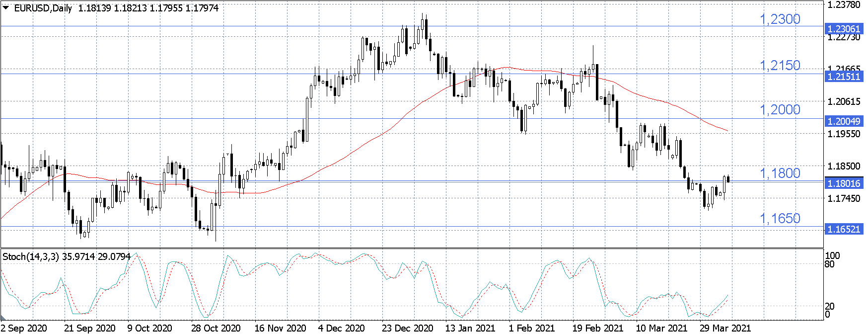The height and width of the screenshot is (336, 868).
Task: Click the 9 Oct 2020 date label
Action: click(x=150, y=328)
